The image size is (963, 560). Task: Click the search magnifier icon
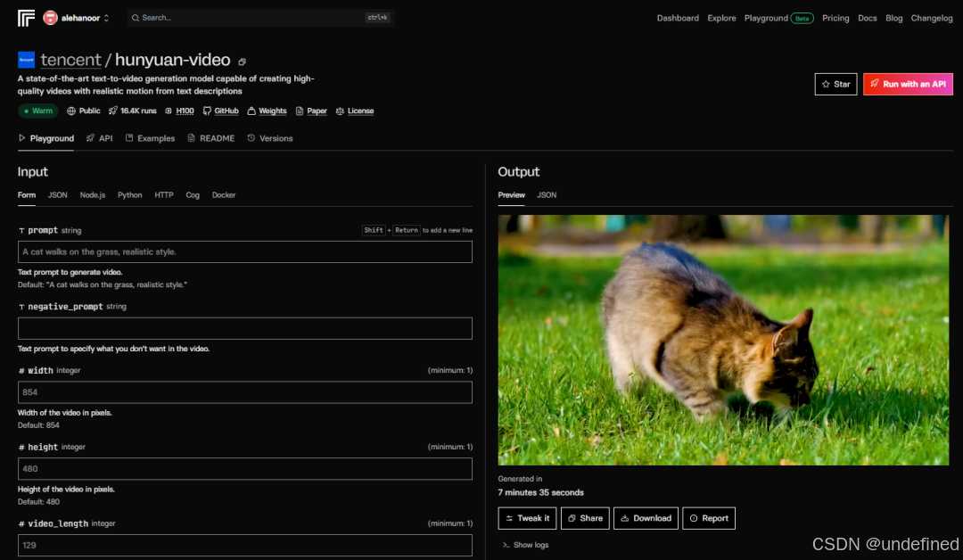pyautogui.click(x=136, y=18)
